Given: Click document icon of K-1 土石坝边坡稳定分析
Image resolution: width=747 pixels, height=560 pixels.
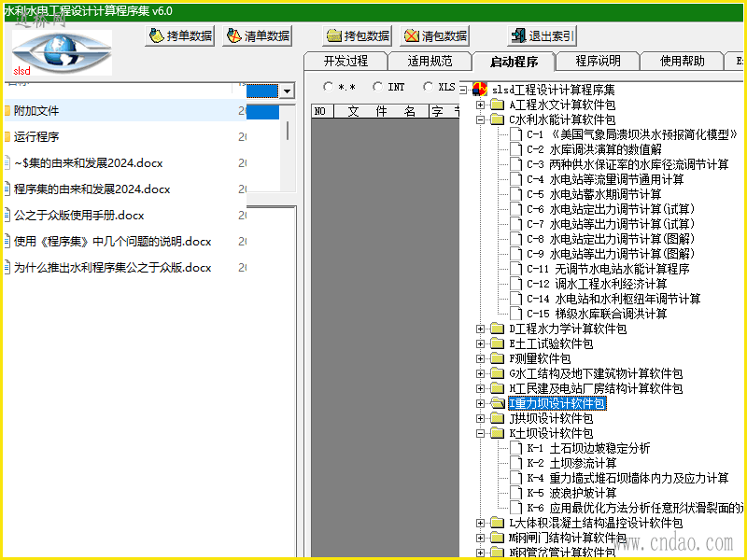Looking at the screenshot, I should pos(515,448).
